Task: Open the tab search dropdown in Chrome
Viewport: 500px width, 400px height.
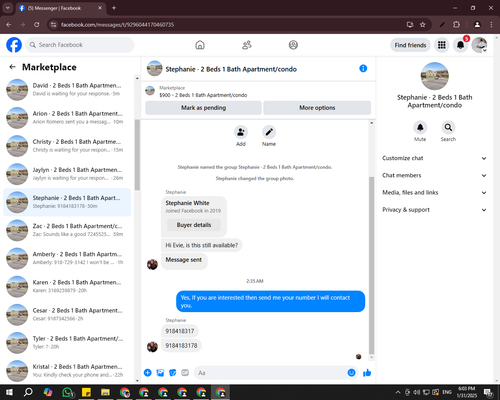Action: pos(8,8)
